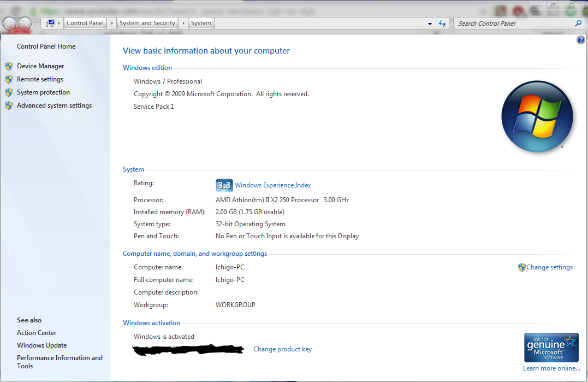Open Device Manager link

[40, 66]
